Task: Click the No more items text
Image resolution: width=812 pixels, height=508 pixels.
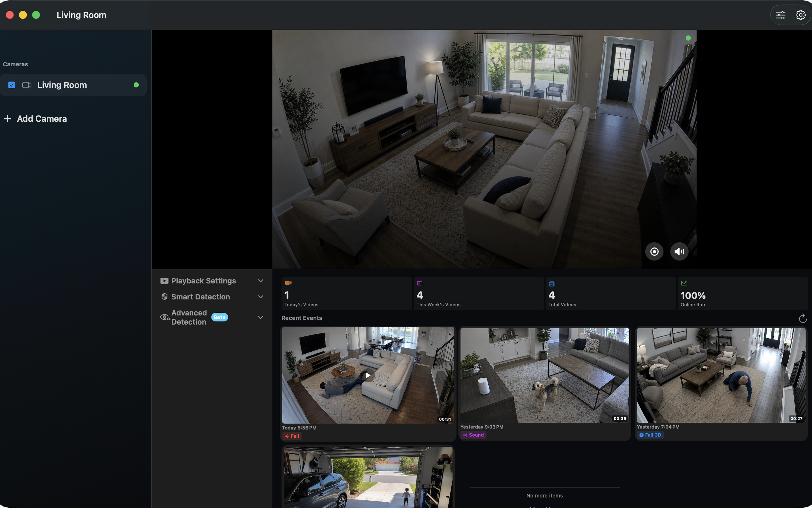Action: (x=545, y=496)
